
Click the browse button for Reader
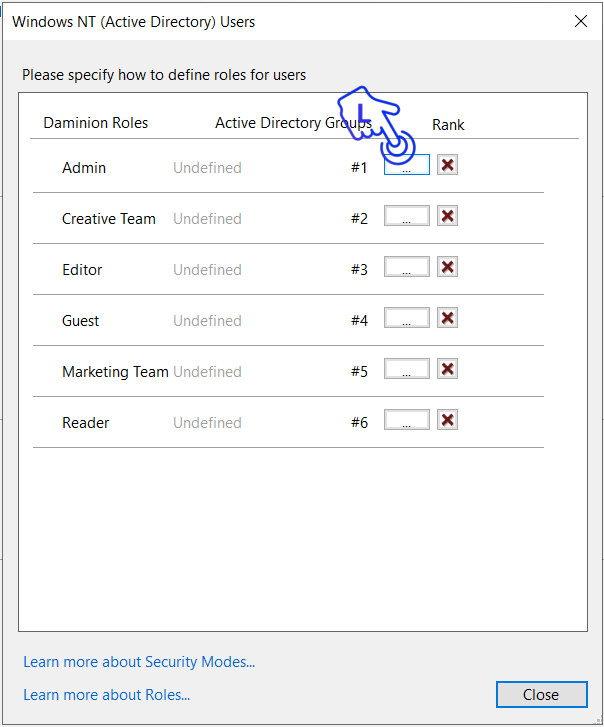click(x=407, y=421)
